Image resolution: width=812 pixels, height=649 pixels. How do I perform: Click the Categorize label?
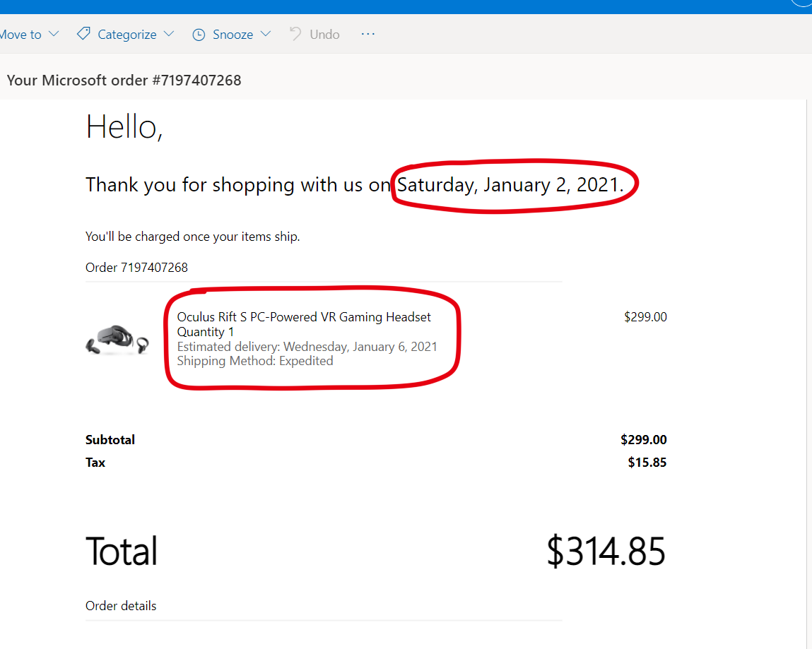click(x=127, y=35)
